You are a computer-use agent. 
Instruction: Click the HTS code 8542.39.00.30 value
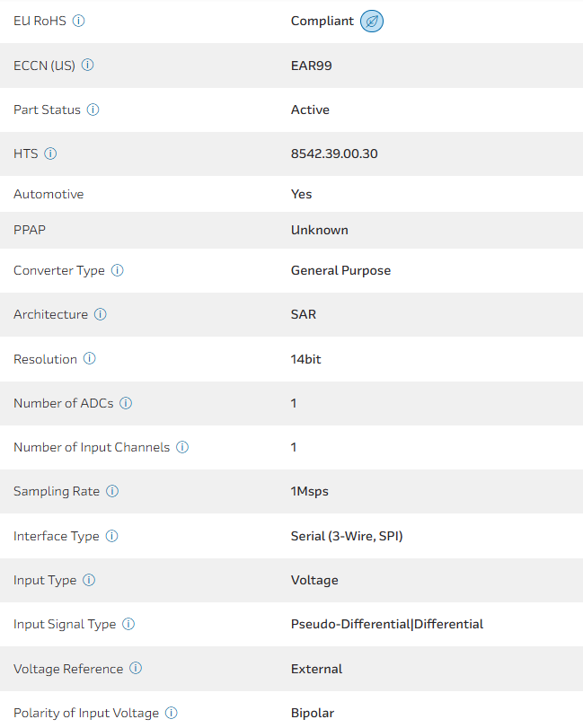(x=334, y=153)
